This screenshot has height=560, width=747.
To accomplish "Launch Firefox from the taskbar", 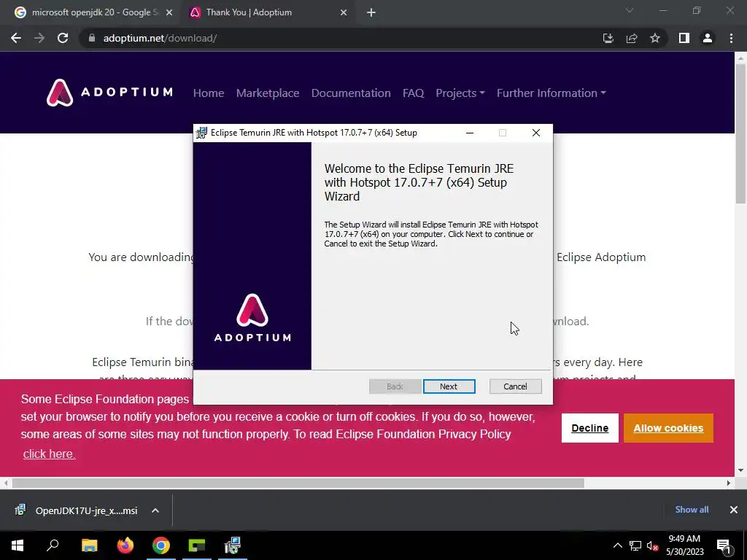I will click(x=125, y=545).
